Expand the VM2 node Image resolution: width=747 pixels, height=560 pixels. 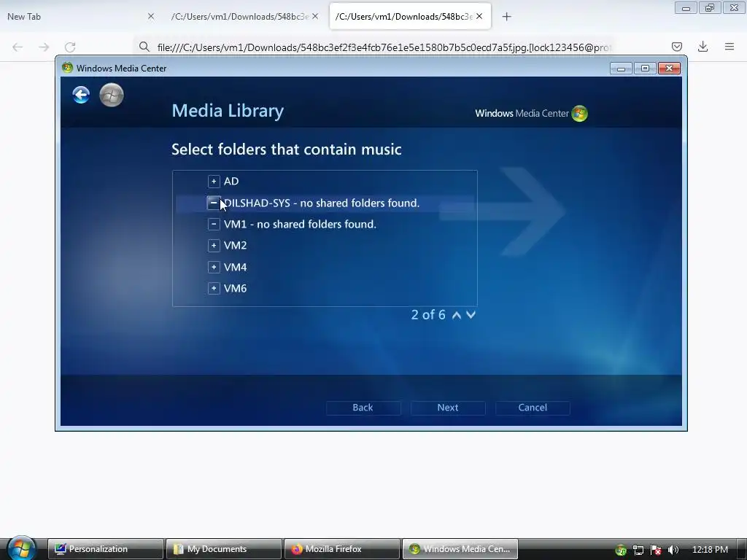pyautogui.click(x=214, y=246)
